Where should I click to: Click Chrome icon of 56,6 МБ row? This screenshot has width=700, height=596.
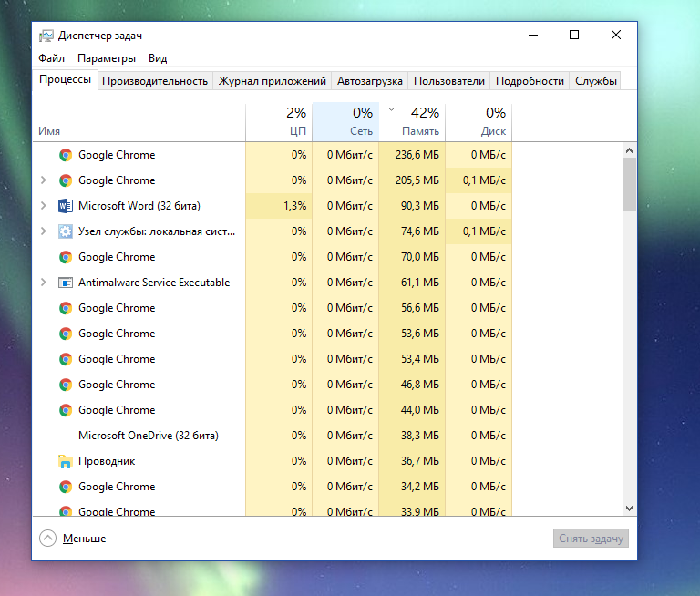(x=66, y=308)
